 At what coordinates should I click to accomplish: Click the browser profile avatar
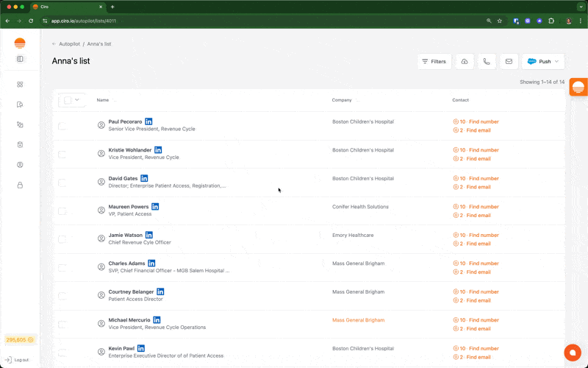pos(569,21)
